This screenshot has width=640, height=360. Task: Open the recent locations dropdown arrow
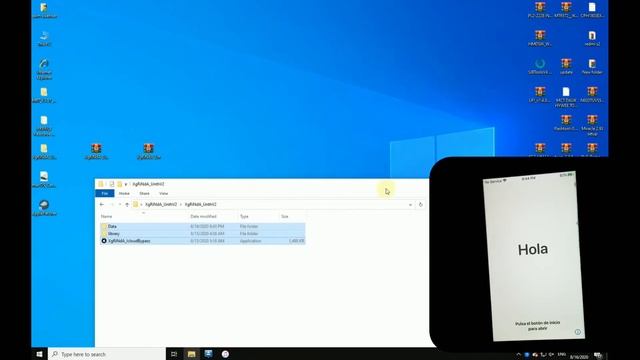120,204
